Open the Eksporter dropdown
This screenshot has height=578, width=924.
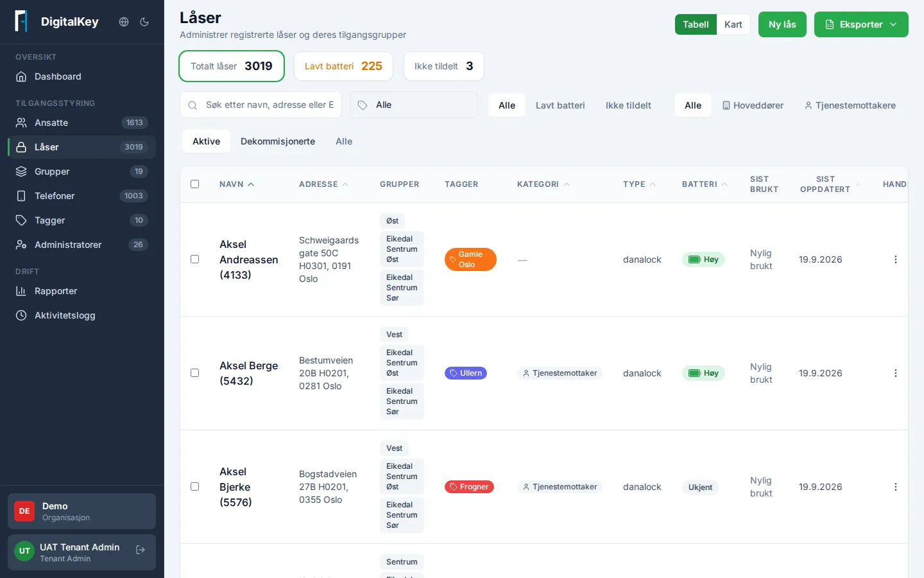861,24
